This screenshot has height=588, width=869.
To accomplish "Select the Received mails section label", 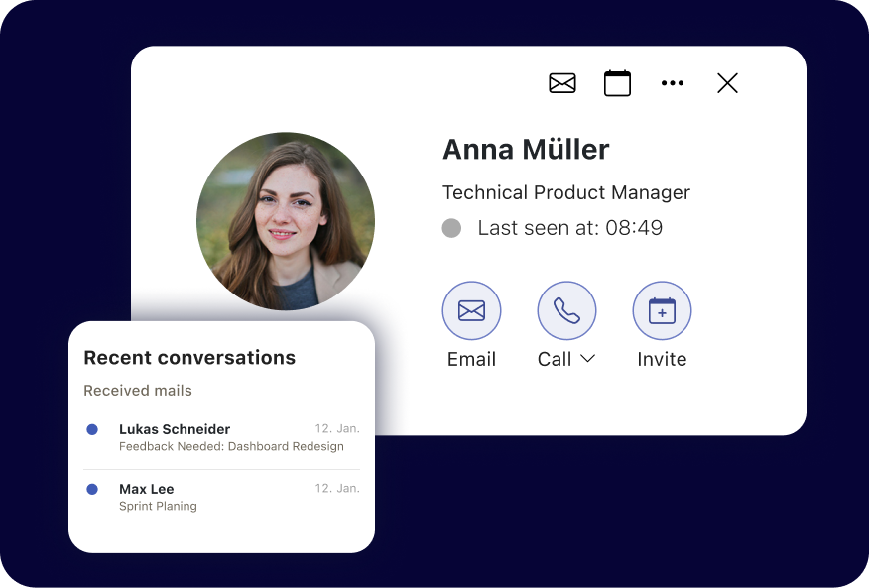I will click(138, 391).
